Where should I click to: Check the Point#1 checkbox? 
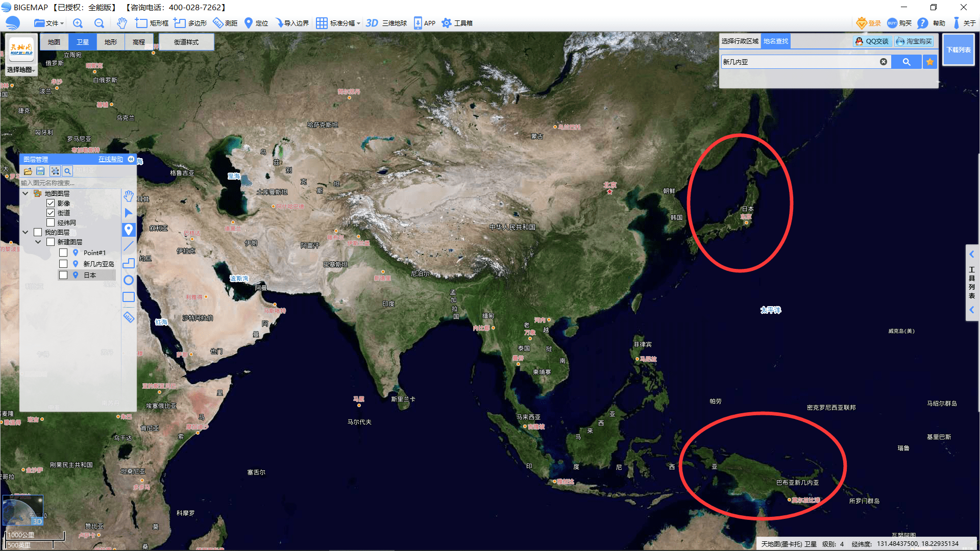(63, 253)
